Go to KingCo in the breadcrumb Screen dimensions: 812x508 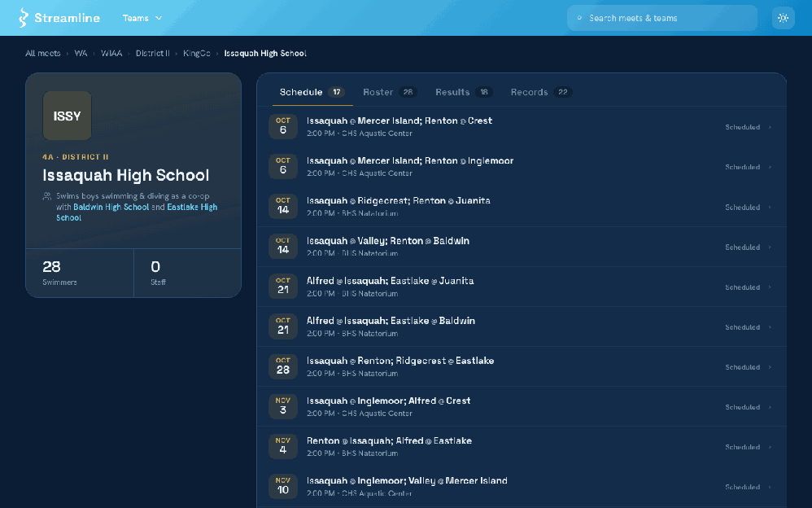click(197, 54)
